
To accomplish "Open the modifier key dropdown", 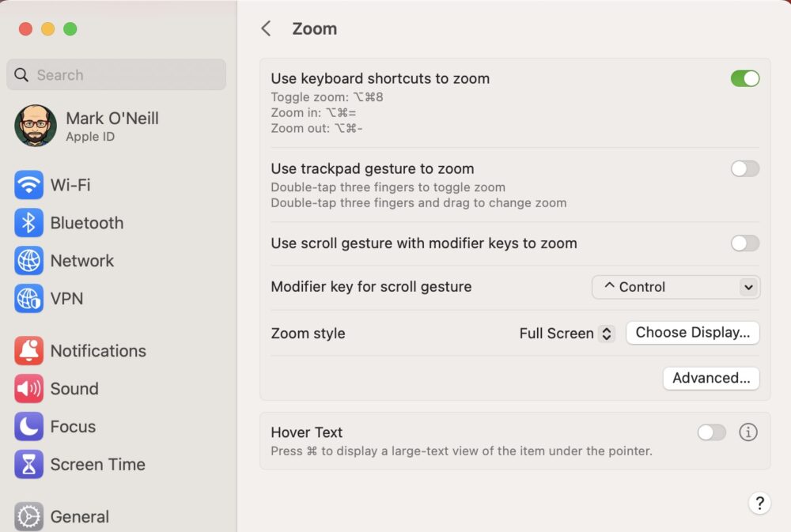I will tap(676, 287).
